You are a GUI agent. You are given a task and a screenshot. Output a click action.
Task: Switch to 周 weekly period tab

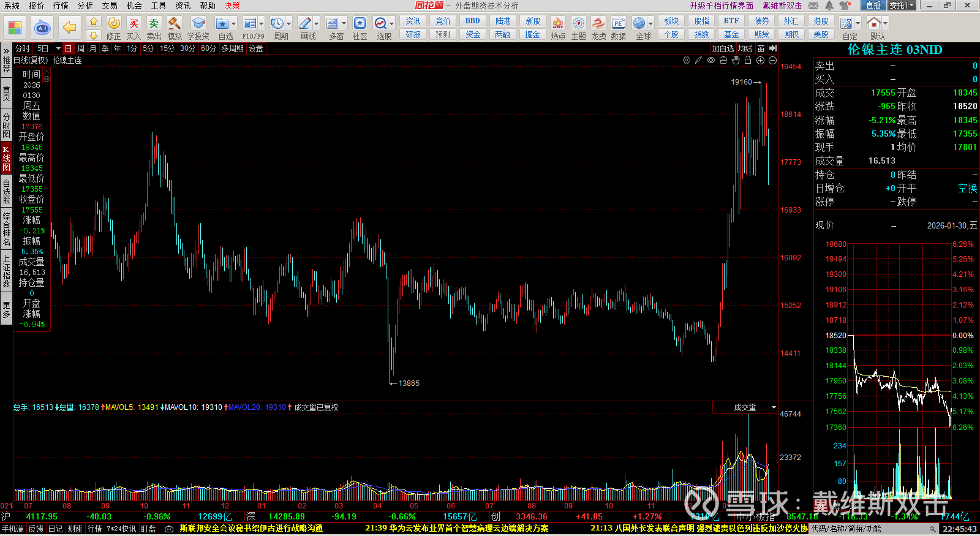[x=80, y=48]
